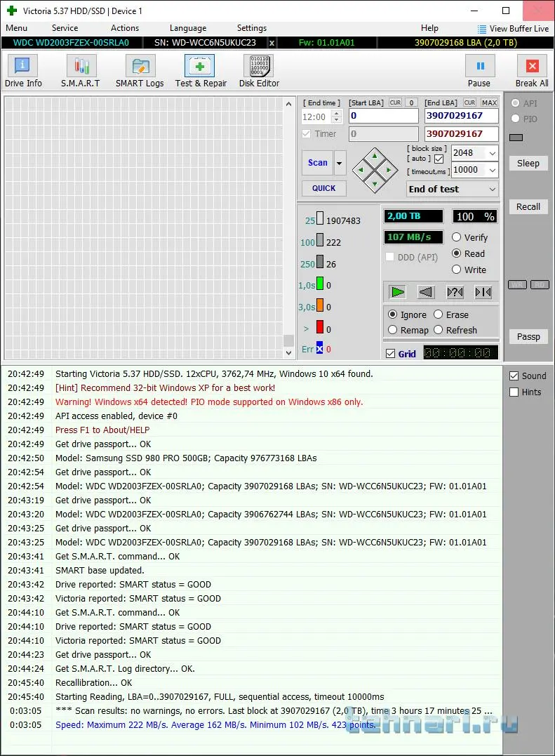Click the green play scan button
Screen dimensions: 555x756
tap(397, 292)
